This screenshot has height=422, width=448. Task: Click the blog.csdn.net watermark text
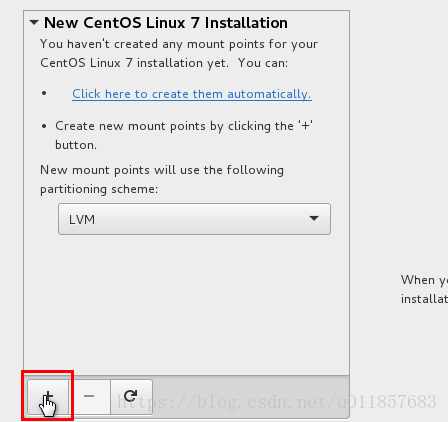tap(277, 402)
